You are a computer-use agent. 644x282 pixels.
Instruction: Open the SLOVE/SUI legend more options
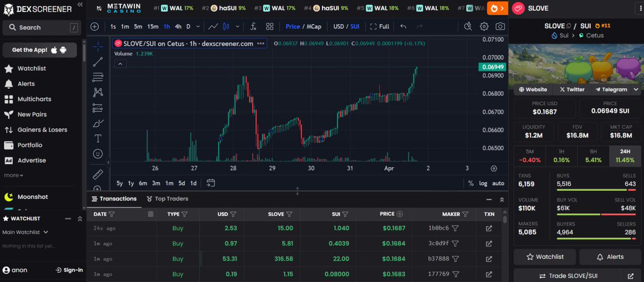point(261,44)
